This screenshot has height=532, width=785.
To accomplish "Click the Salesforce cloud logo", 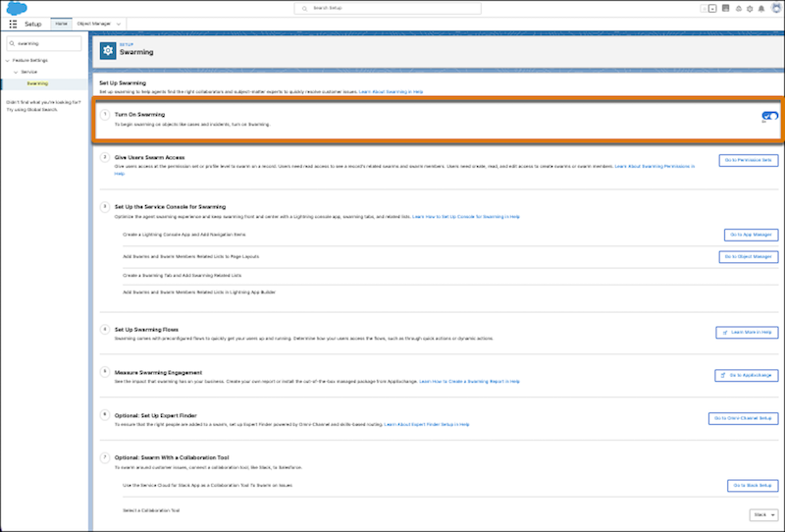I will point(17,8).
